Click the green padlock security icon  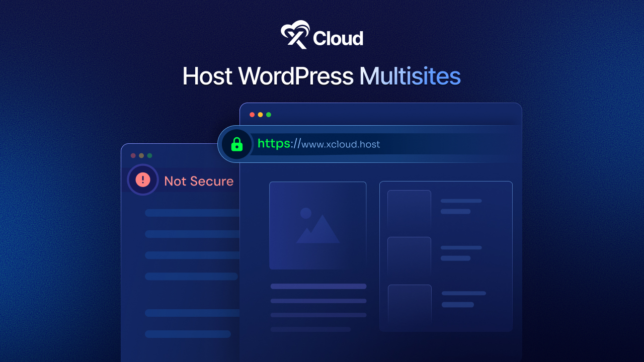pyautogui.click(x=236, y=144)
